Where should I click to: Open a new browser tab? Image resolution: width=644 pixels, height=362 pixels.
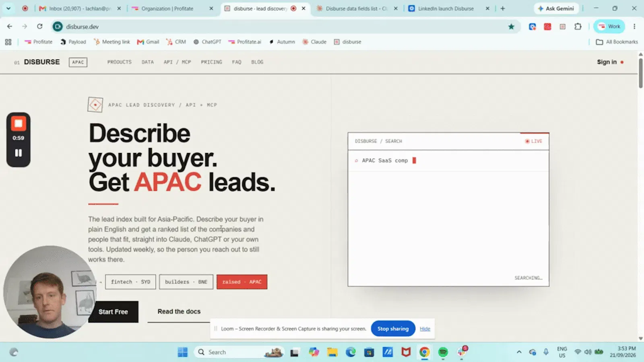(x=503, y=8)
